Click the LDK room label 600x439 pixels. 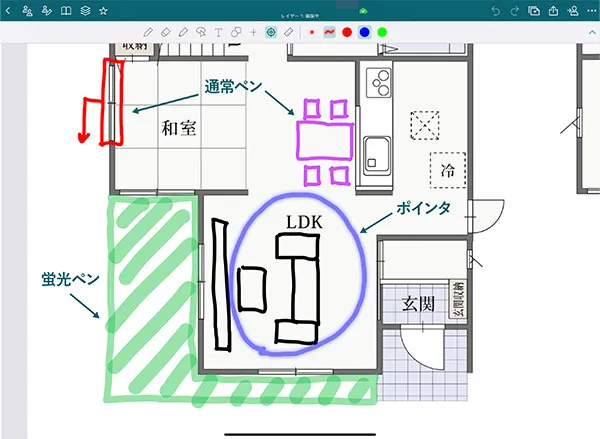pos(305,222)
